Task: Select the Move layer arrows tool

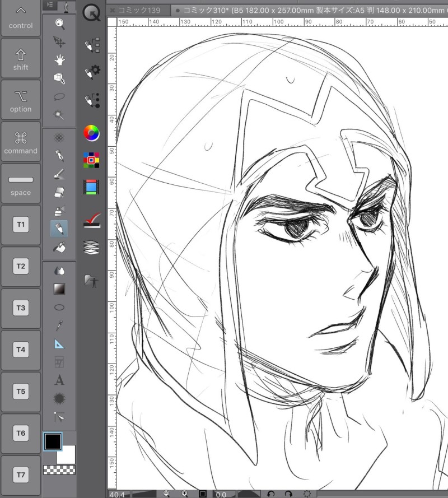Action: point(59,42)
